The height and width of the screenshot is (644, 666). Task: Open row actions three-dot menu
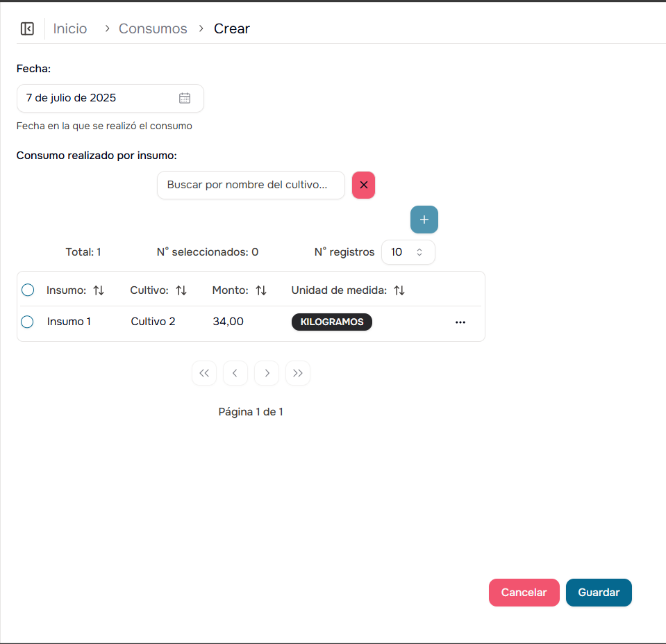coord(460,322)
